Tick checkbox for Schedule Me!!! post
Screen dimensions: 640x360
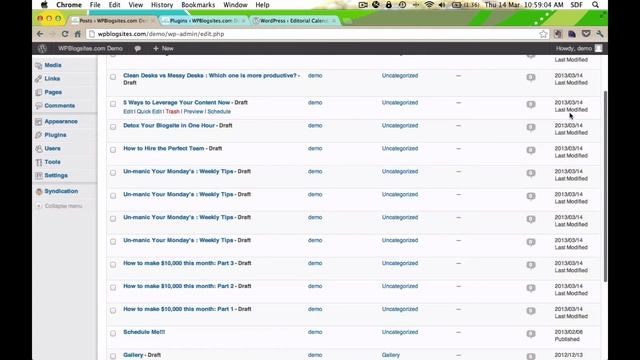[113, 333]
